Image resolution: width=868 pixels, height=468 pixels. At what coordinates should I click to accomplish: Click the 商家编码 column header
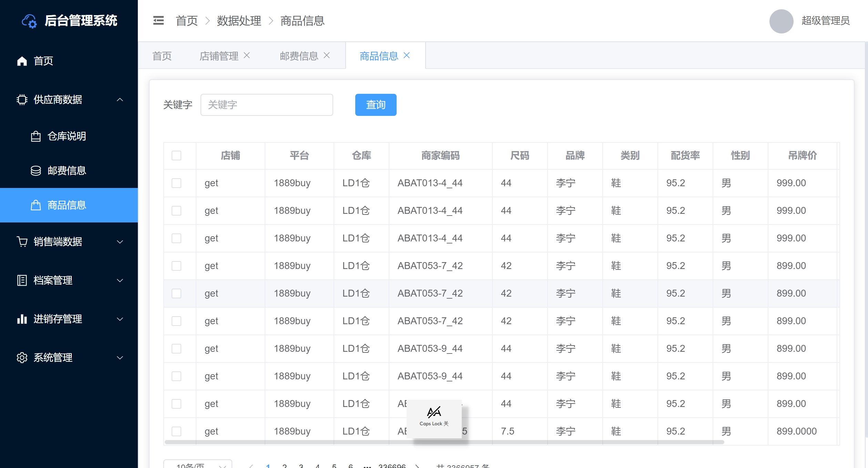click(x=440, y=156)
